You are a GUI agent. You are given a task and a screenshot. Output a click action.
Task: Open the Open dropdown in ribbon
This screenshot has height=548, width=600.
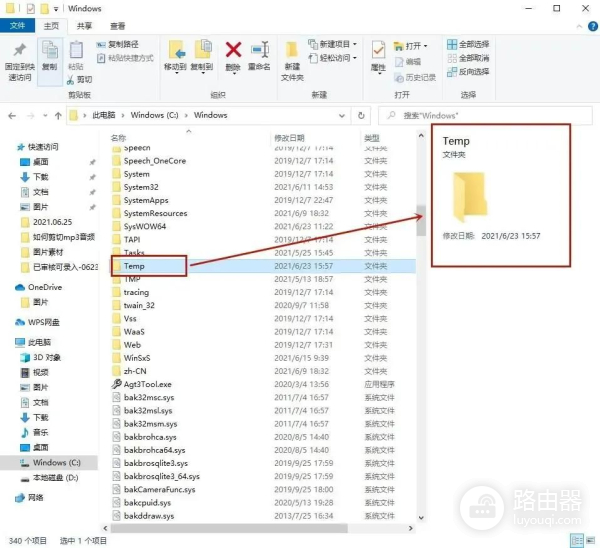410,46
